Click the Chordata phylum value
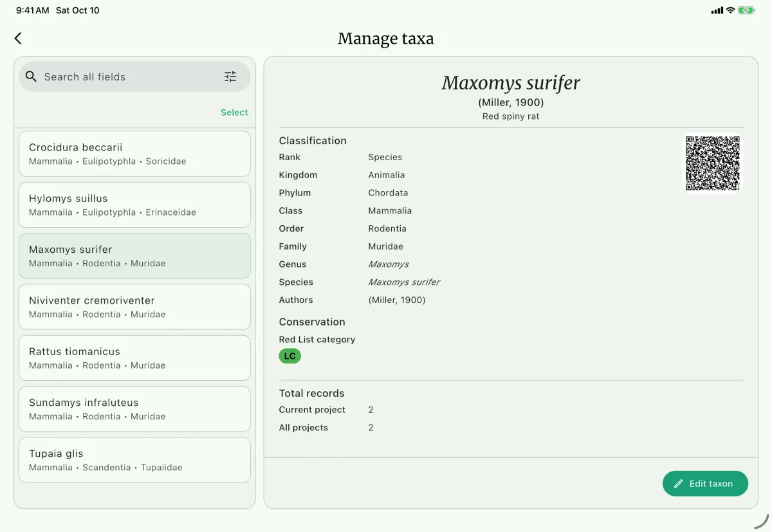Image resolution: width=772 pixels, height=532 pixels. (x=388, y=192)
